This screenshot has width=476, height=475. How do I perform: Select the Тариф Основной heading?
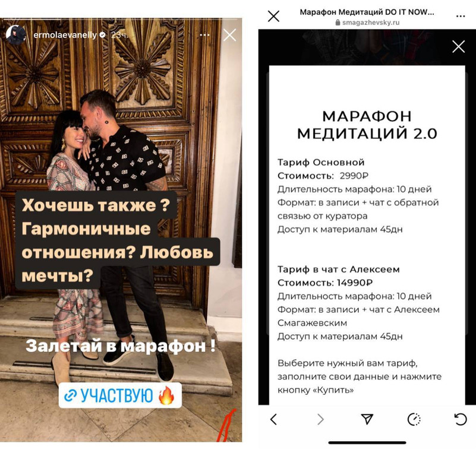click(321, 162)
